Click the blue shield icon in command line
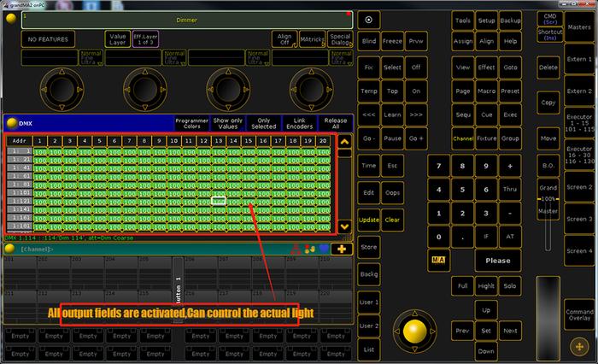The height and width of the screenshot is (364, 598). point(326,249)
